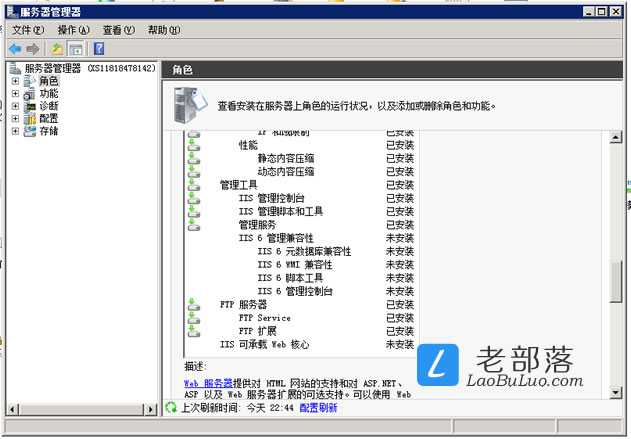The image size is (631, 439).
Task: Click the 功能 tree icon
Action: click(x=29, y=94)
